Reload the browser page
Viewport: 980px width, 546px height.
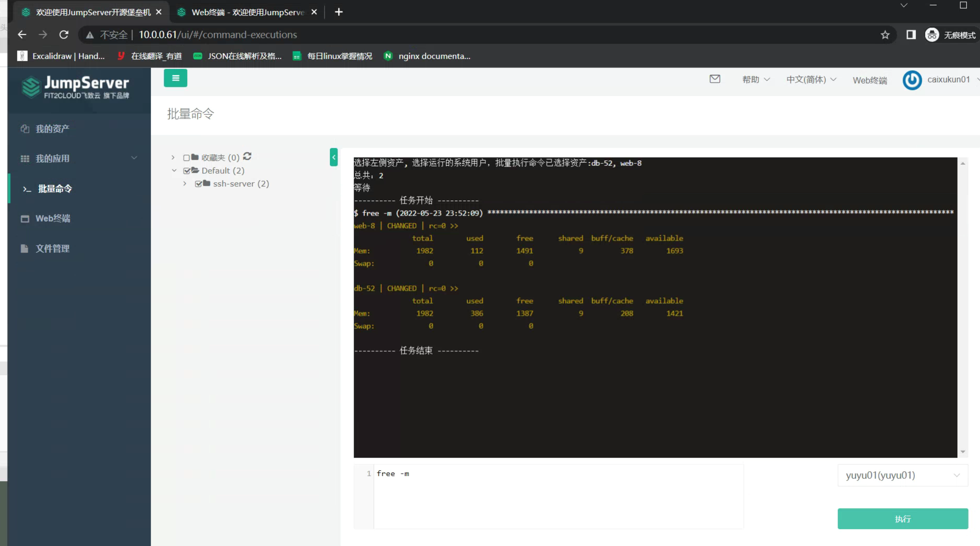[64, 35]
